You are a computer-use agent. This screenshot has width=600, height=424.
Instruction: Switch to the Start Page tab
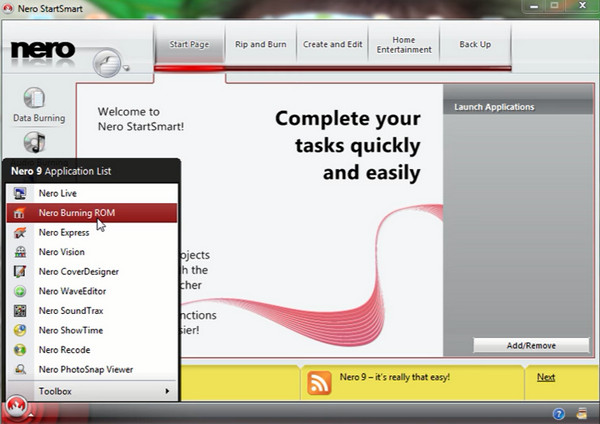tap(189, 44)
